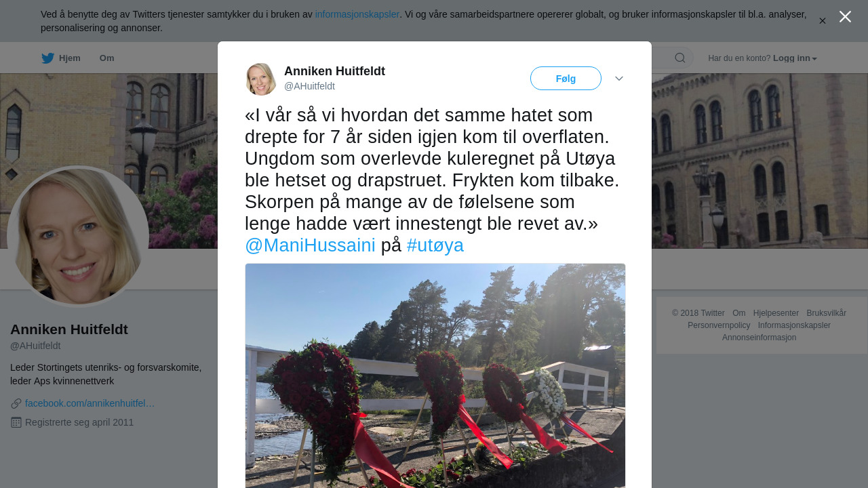The height and width of the screenshot is (488, 868).
Task: Click the Twitter bird Hjem icon
Action: click(47, 58)
